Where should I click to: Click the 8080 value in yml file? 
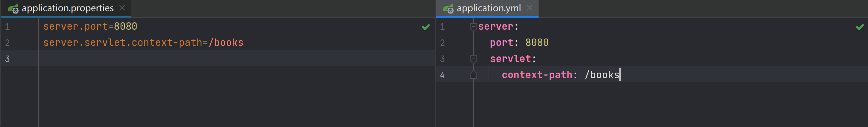coord(537,43)
